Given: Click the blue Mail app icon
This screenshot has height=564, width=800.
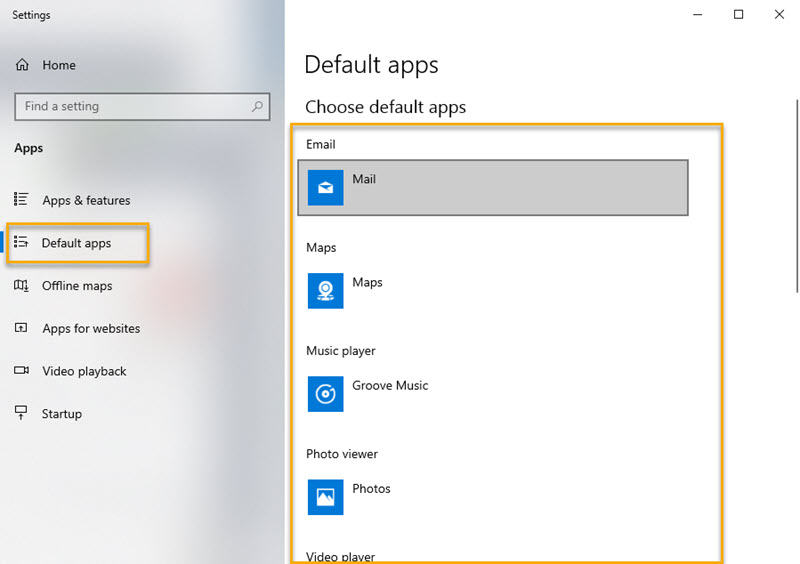Looking at the screenshot, I should tap(326, 188).
